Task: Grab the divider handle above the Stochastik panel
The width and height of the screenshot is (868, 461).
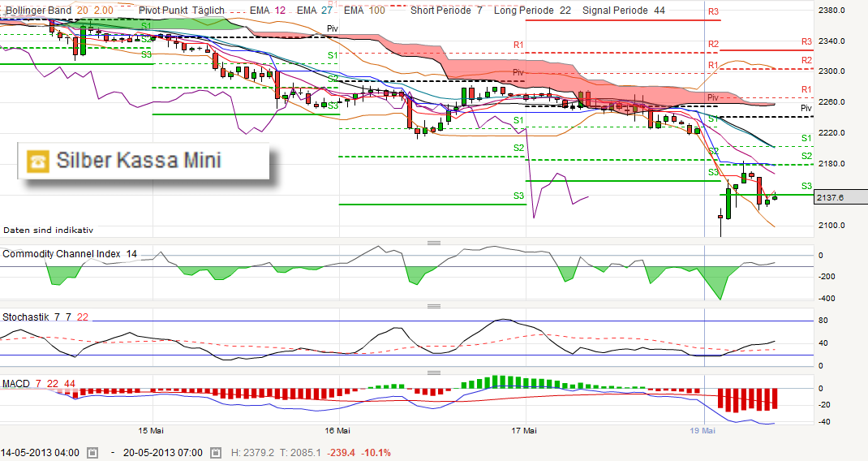Action: point(434,306)
